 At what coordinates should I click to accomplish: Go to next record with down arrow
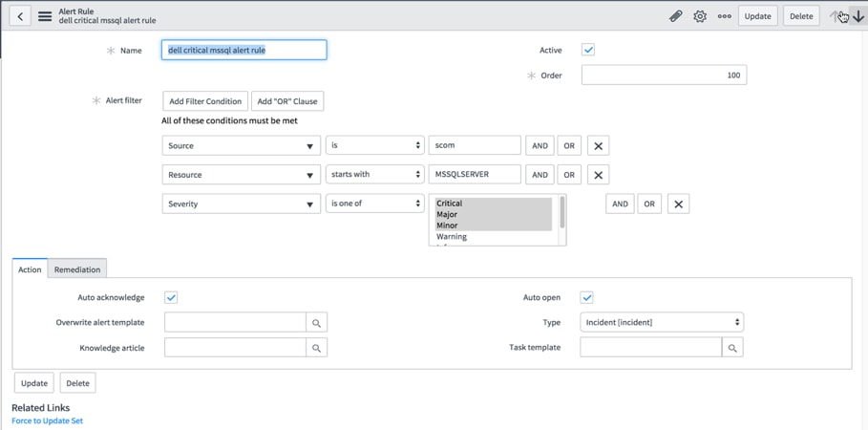click(x=858, y=16)
